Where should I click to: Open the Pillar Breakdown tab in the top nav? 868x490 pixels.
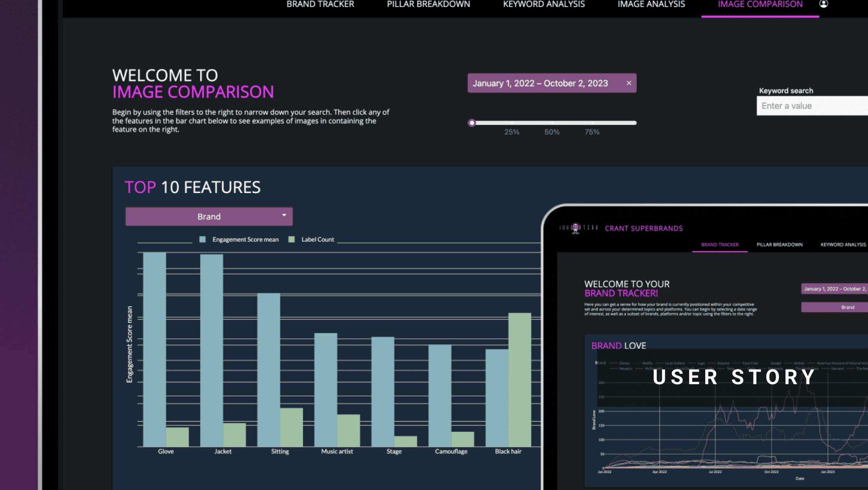428,4
